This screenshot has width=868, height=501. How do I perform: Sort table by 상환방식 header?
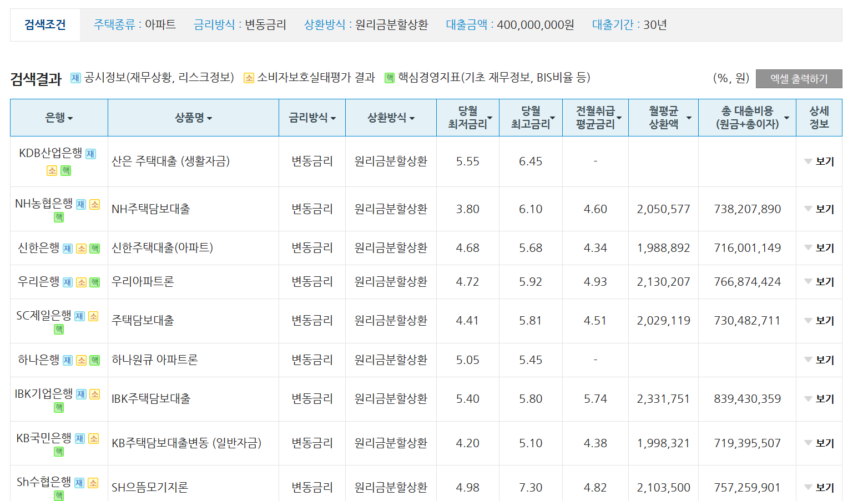click(391, 118)
